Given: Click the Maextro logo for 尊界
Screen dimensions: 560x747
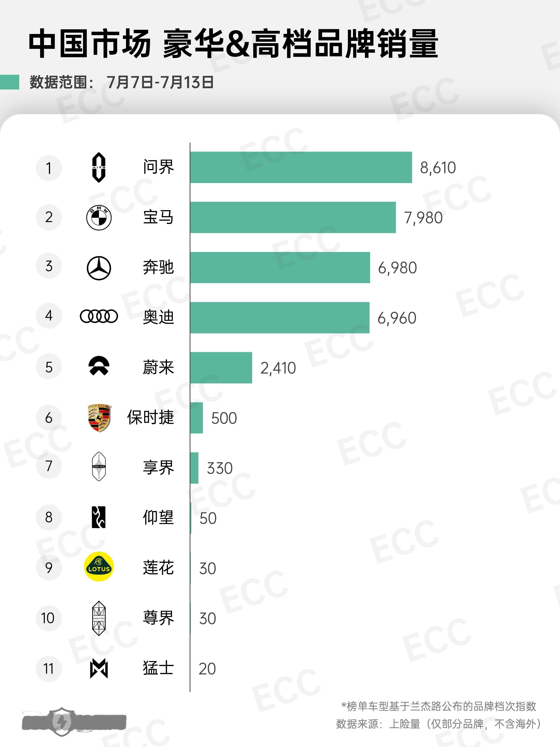Looking at the screenshot, I should (99, 618).
